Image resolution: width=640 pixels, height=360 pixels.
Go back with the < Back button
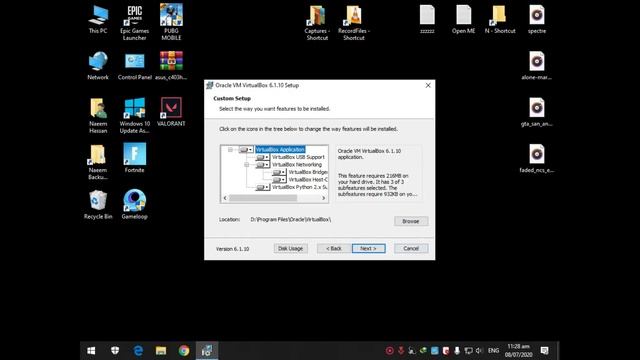[334, 249]
